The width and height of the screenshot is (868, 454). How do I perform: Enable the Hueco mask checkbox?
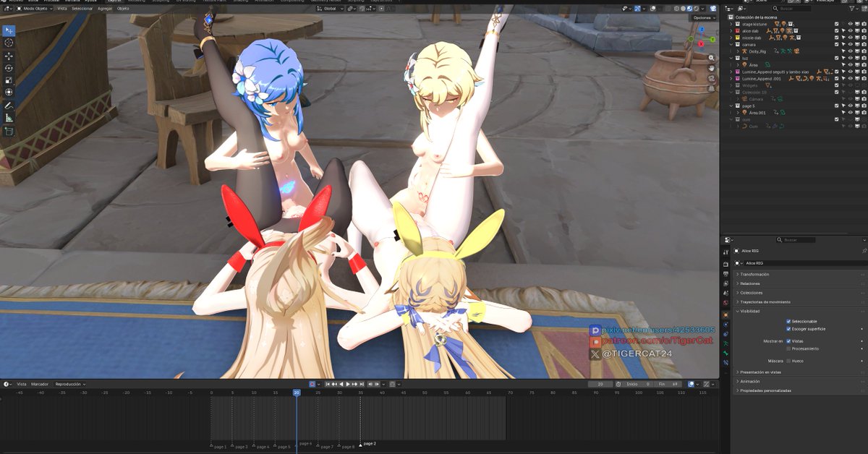[788, 360]
